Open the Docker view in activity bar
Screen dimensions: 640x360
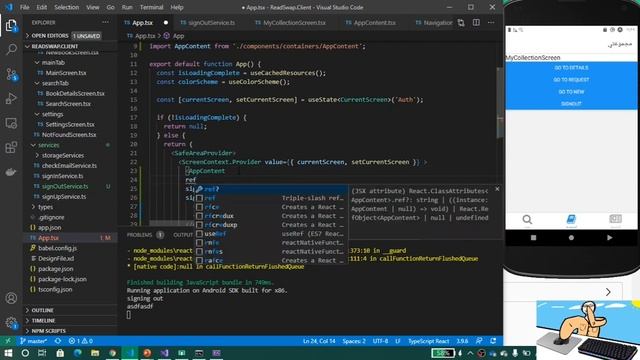pyautogui.click(x=11, y=172)
